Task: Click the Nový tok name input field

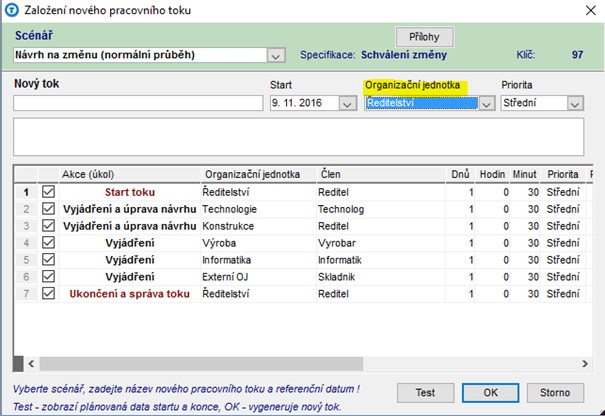Action: (x=138, y=103)
